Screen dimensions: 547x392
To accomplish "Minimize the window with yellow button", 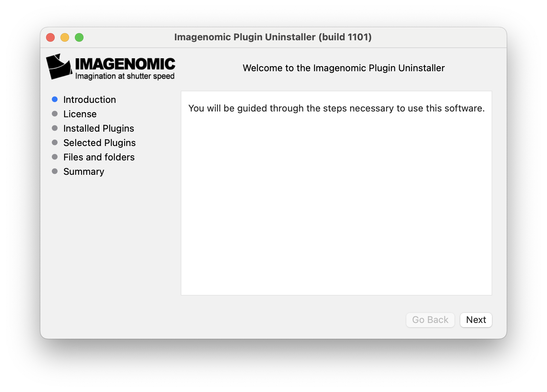I will pyautogui.click(x=65, y=37).
